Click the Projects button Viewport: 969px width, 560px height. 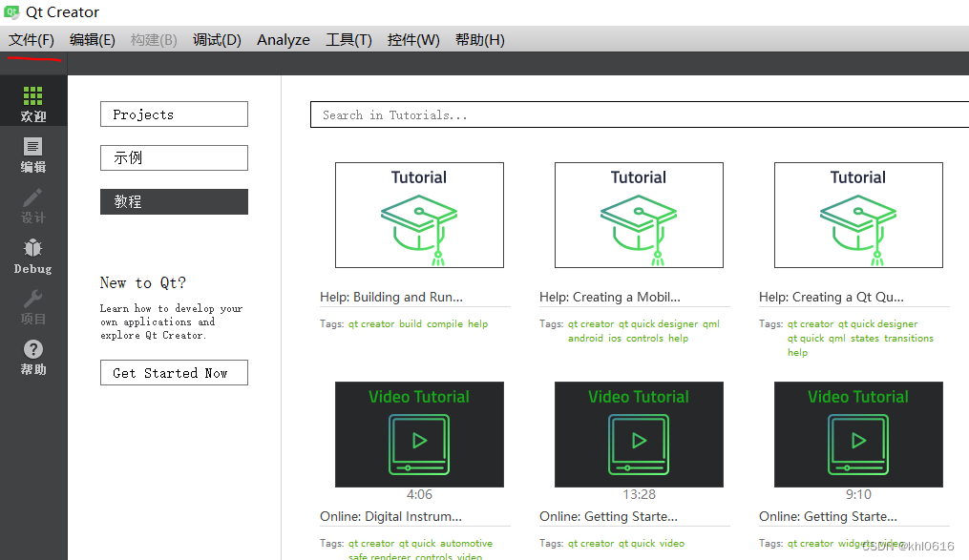[175, 114]
